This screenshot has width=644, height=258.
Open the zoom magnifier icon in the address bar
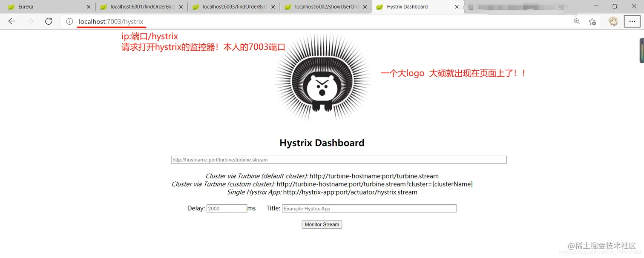pos(577,21)
